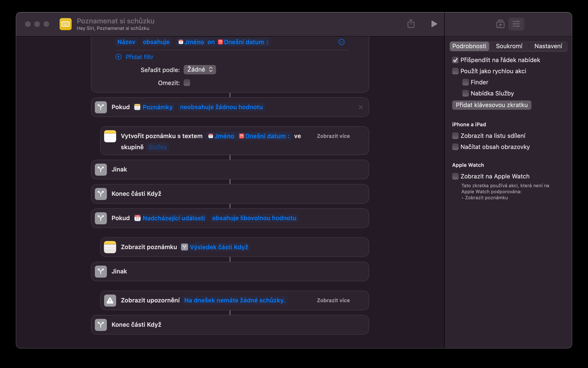588x368 pixels.
Task: Open the Nastavení tab
Action: pyautogui.click(x=548, y=46)
